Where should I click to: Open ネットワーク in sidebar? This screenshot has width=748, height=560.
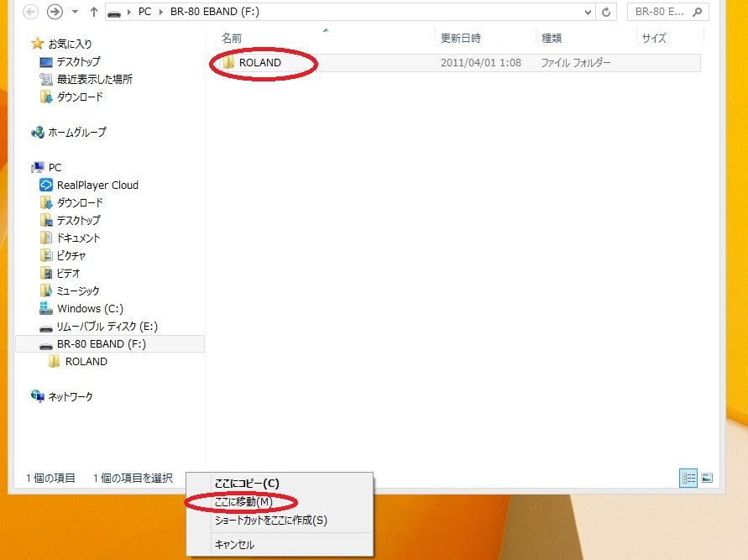point(71,396)
